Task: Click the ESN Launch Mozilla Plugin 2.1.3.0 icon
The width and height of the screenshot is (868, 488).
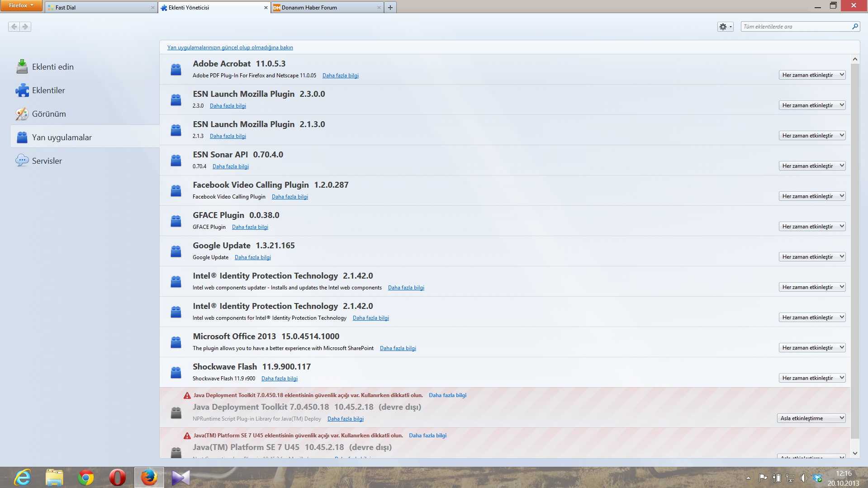Action: pos(176,130)
